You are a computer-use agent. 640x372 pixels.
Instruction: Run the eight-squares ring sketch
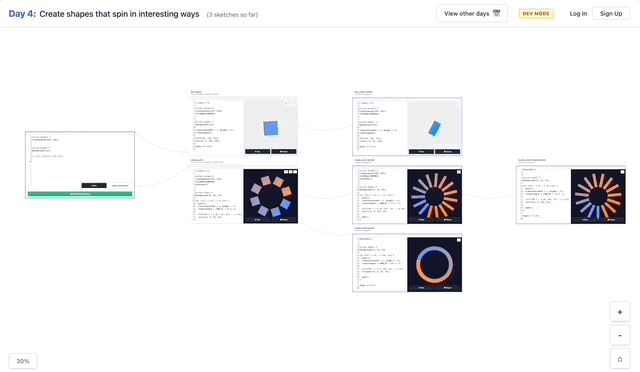pyautogui.click(x=257, y=220)
